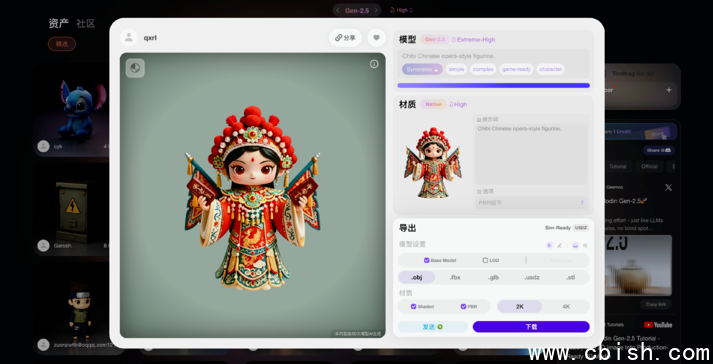Click the 下载 download button
Screen dimensions: 713x364
pyautogui.click(x=531, y=327)
